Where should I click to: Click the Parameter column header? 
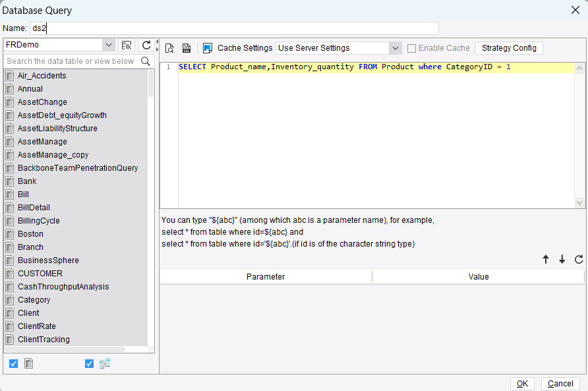tap(266, 276)
